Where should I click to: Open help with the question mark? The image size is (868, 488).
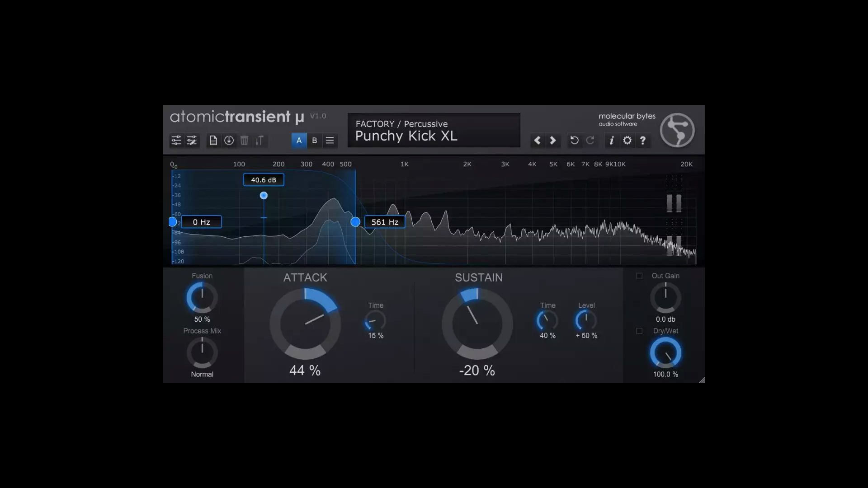[x=642, y=141]
